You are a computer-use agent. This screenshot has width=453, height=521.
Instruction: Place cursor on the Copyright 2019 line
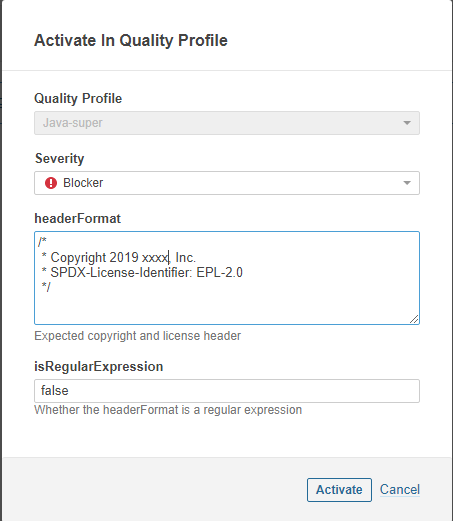tap(119, 258)
